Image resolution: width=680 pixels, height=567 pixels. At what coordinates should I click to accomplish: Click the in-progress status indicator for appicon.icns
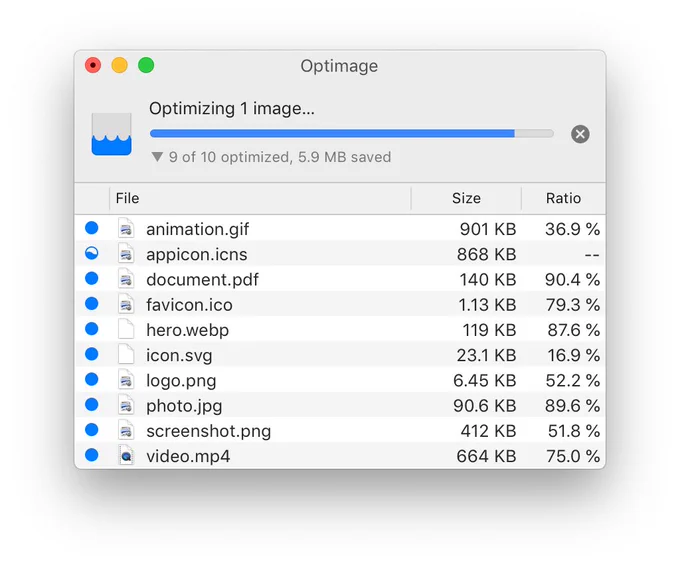coord(92,253)
